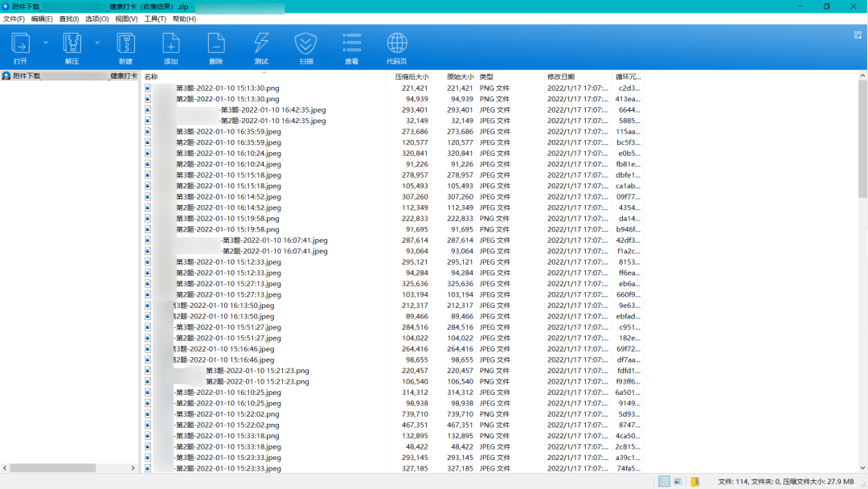This screenshot has height=489, width=868.
Task: Open the 选项(O) menu
Action: pos(96,18)
